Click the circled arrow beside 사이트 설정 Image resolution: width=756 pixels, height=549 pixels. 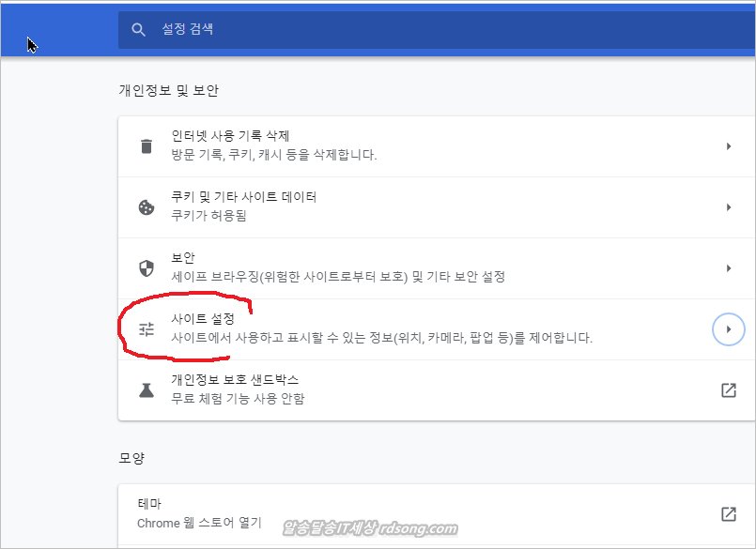(728, 329)
